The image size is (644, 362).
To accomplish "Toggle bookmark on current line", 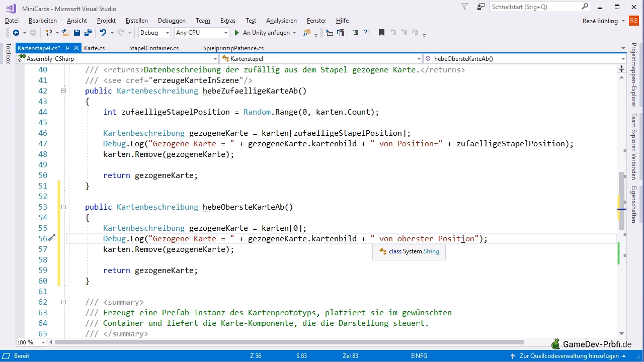I will tap(381, 33).
